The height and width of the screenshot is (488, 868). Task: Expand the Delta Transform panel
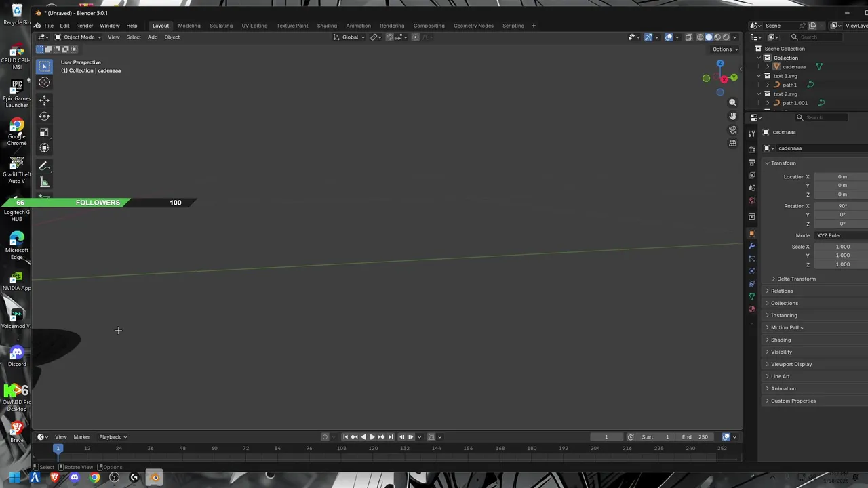(796, 279)
